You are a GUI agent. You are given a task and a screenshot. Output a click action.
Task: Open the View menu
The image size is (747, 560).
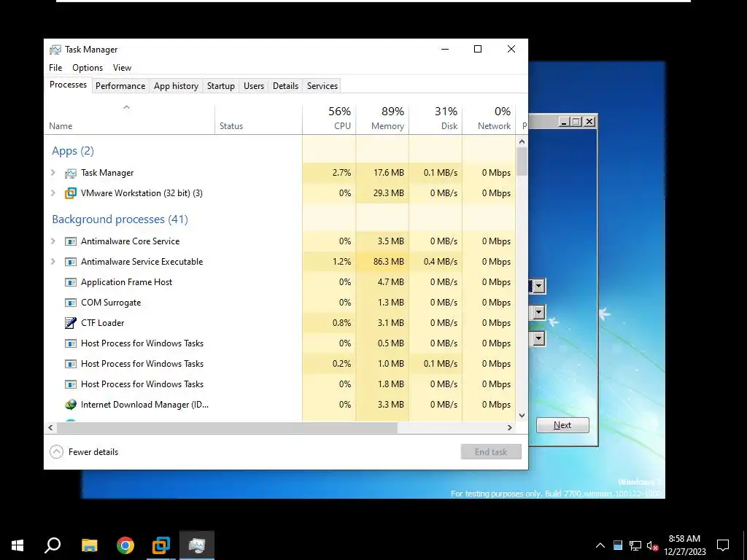click(122, 68)
